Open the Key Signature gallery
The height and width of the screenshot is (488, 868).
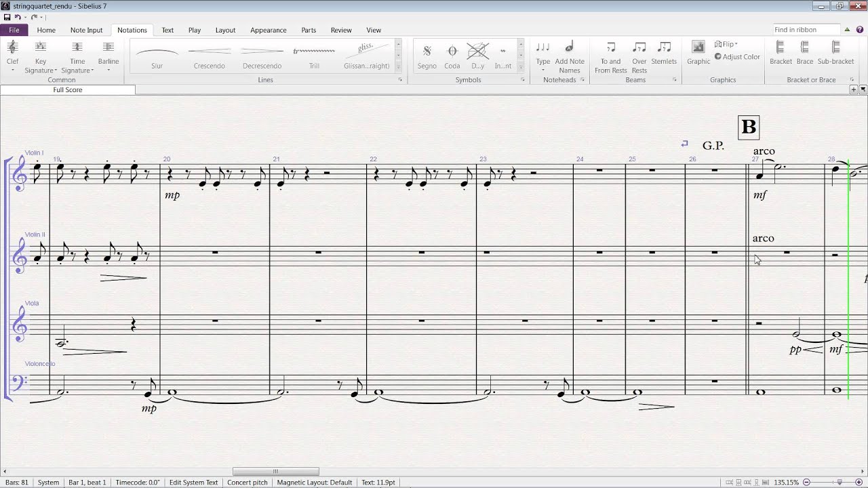coord(41,56)
